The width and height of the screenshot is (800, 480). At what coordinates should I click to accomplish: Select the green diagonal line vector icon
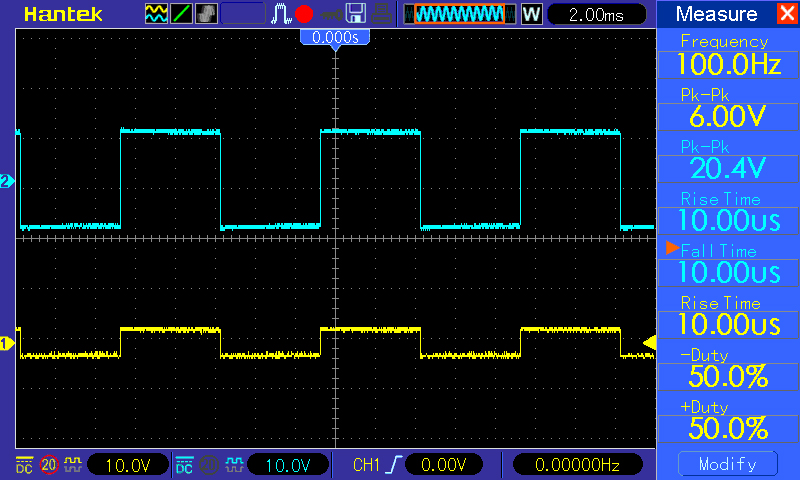[x=181, y=14]
